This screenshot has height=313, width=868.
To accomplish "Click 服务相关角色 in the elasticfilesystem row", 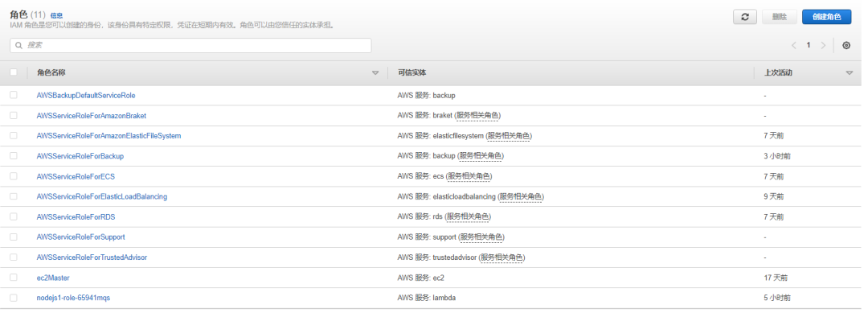I will (x=508, y=136).
